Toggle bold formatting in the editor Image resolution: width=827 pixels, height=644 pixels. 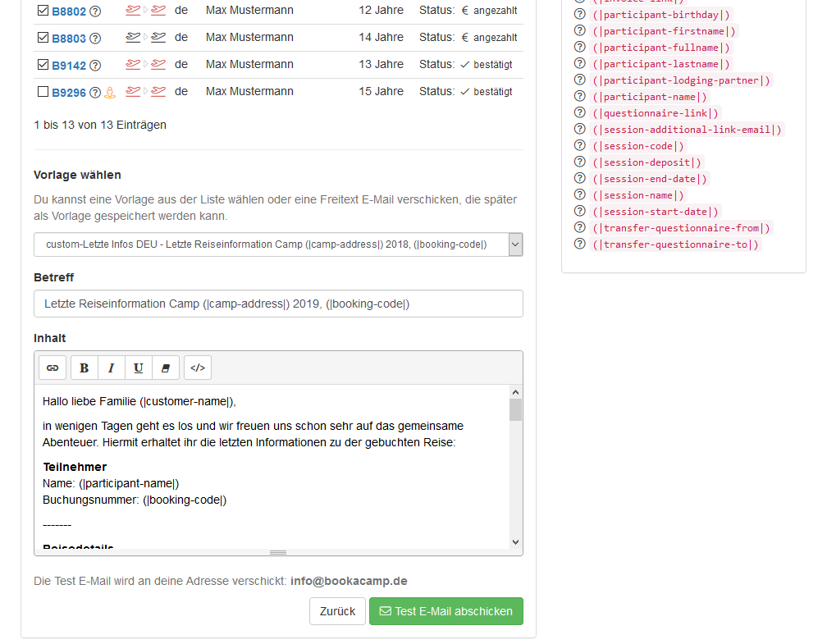coord(85,368)
